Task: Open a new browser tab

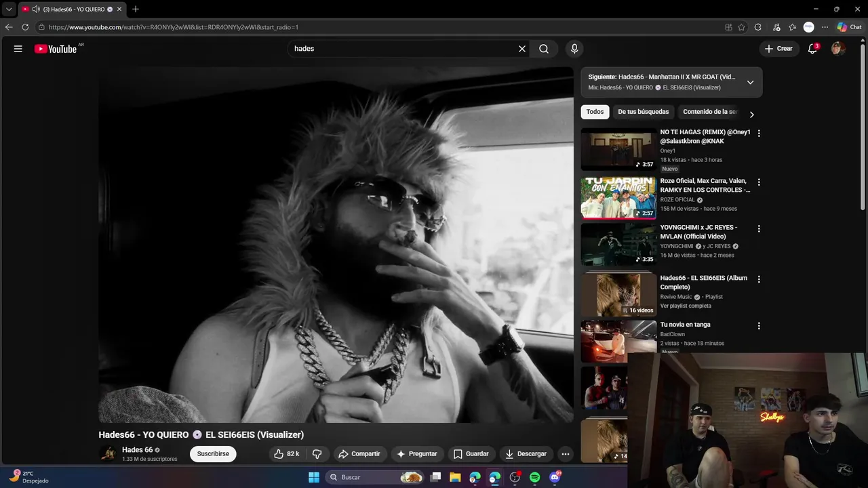Action: (x=136, y=9)
